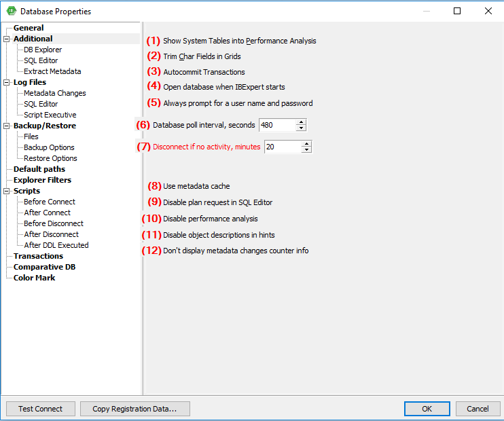The height and width of the screenshot is (421, 504).
Task: Toggle Trim Char Fields in Grids
Action: pyautogui.click(x=202, y=56)
